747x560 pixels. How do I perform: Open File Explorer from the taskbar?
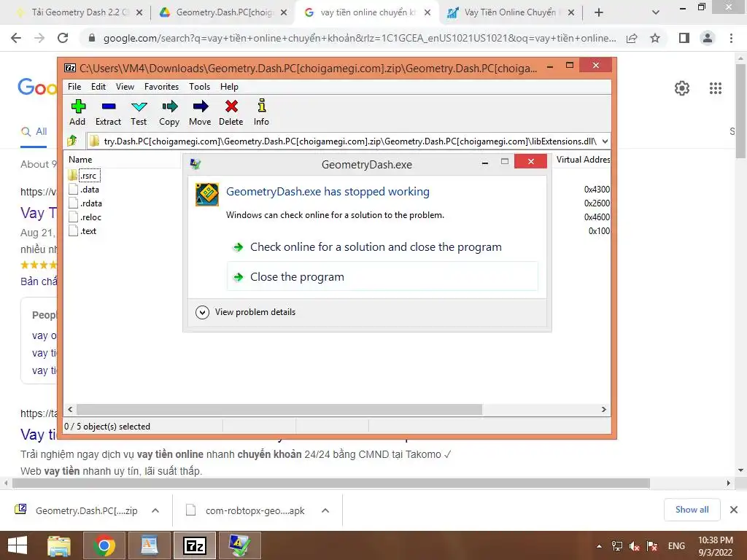[x=59, y=545]
